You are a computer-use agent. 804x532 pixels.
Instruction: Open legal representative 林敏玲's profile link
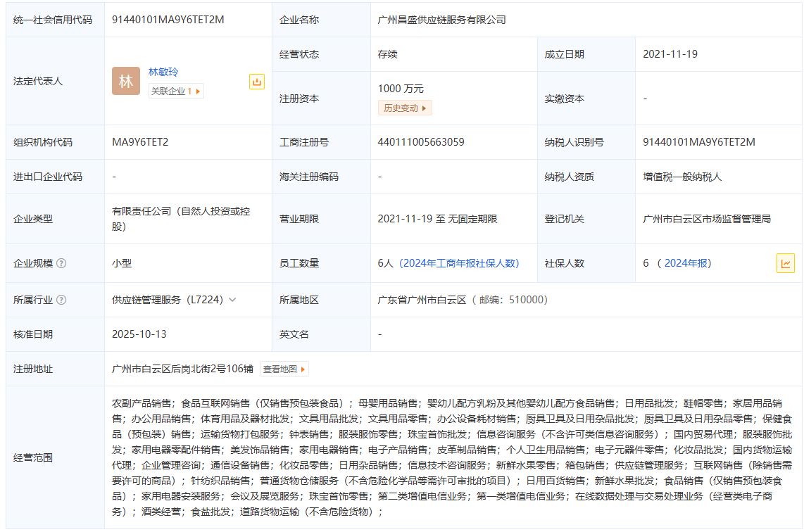(163, 72)
